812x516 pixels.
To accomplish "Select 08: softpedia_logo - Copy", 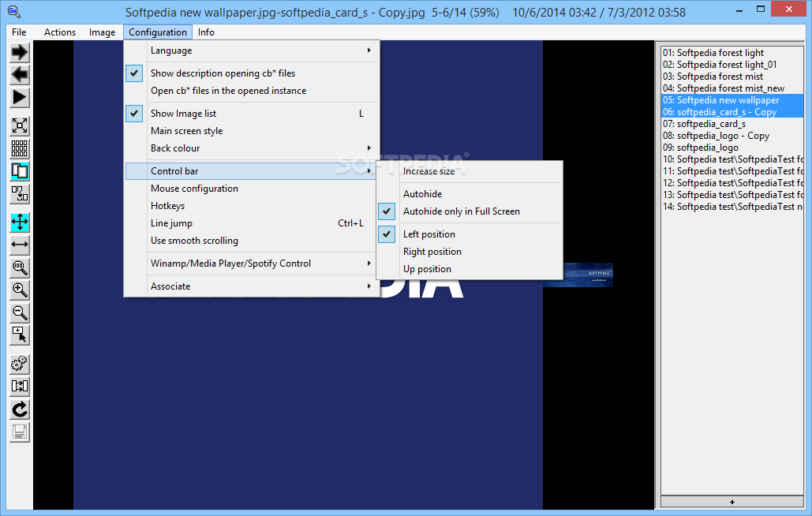I will 732,136.
